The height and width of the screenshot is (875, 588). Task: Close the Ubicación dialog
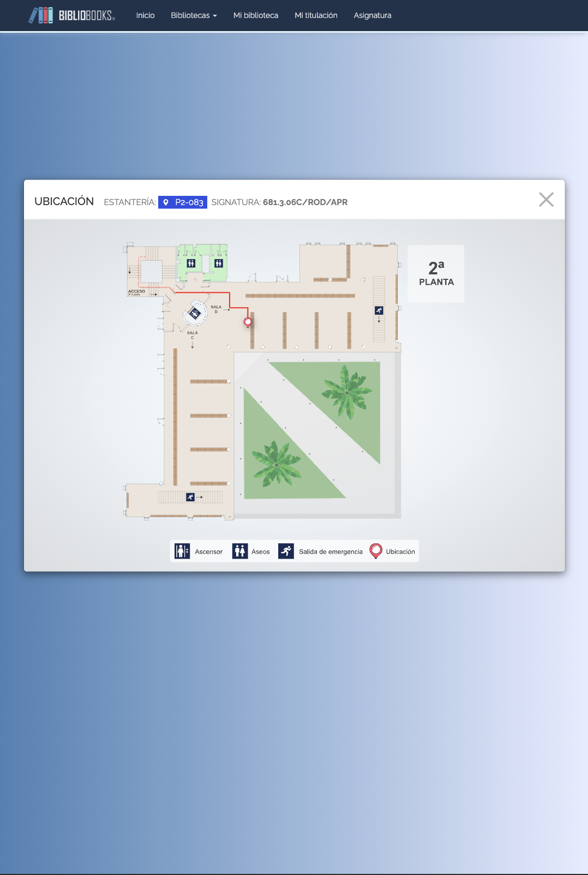pos(546,200)
